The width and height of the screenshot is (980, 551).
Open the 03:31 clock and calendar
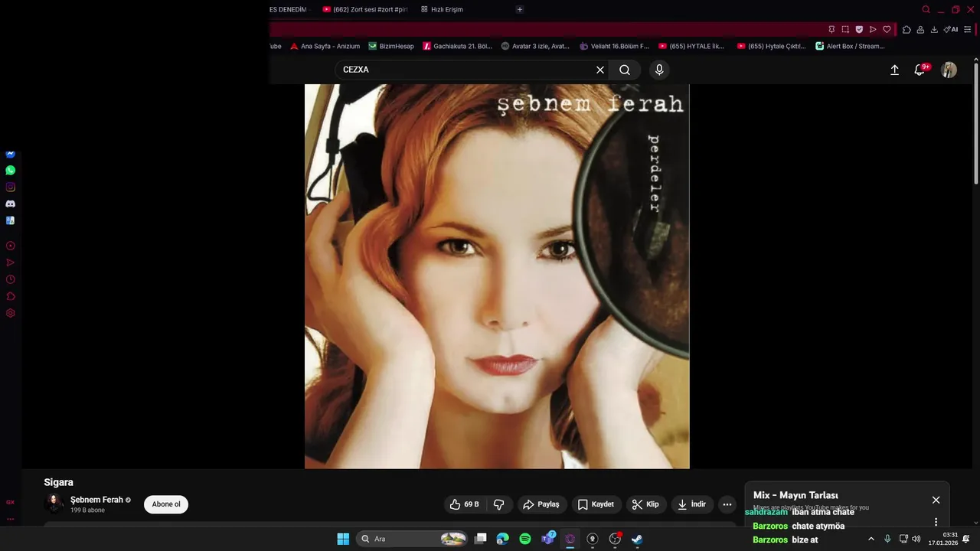tap(943, 539)
